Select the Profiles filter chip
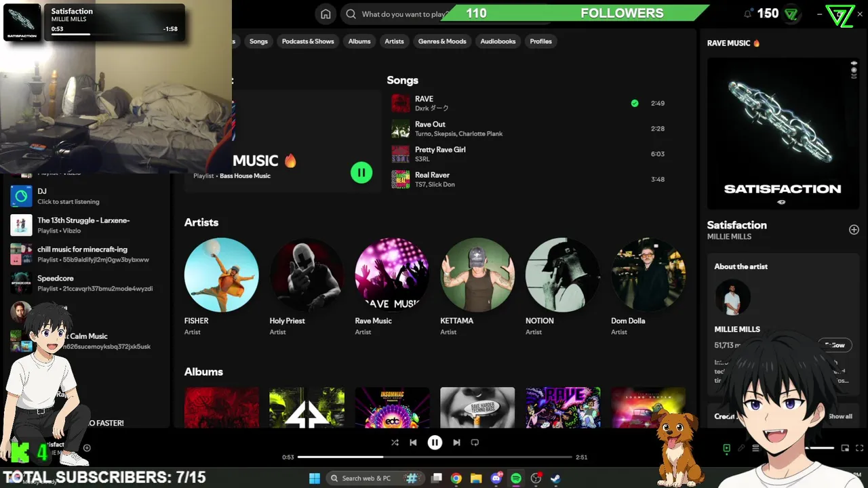 click(x=540, y=41)
